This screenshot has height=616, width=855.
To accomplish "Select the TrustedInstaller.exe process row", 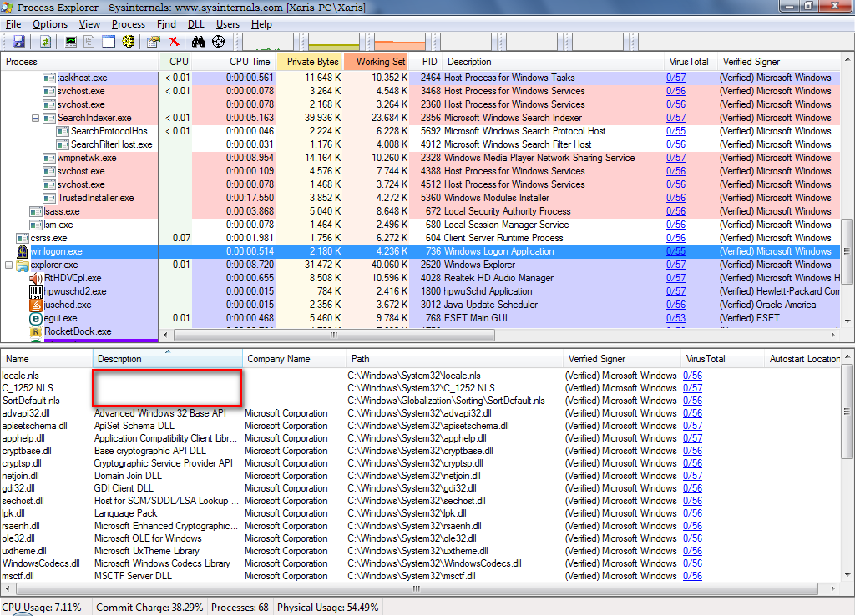I will tap(95, 198).
